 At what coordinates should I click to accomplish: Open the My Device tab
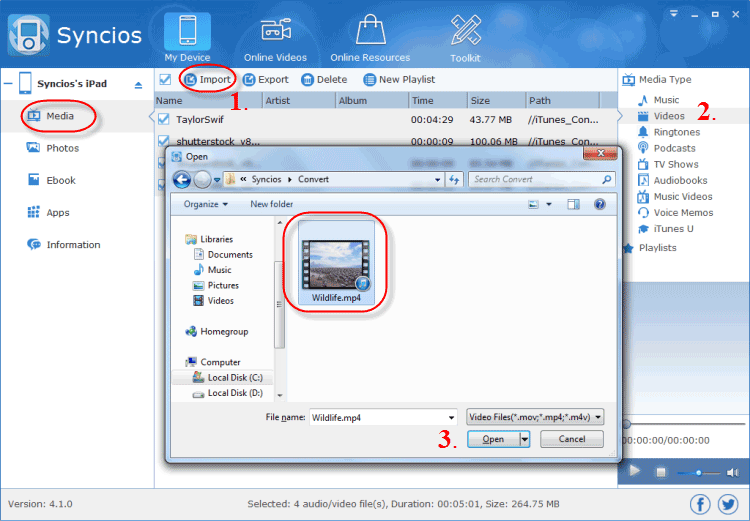(x=187, y=38)
